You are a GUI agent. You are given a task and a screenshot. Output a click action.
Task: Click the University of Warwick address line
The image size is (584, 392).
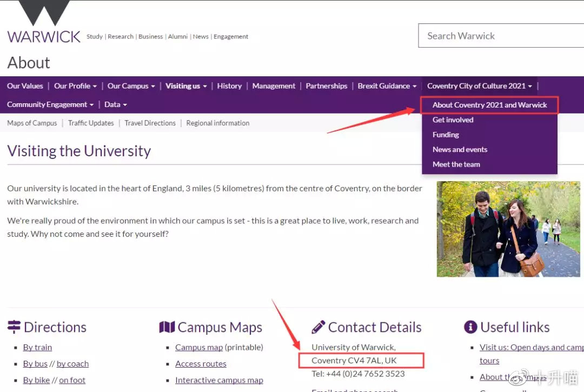[x=354, y=347]
